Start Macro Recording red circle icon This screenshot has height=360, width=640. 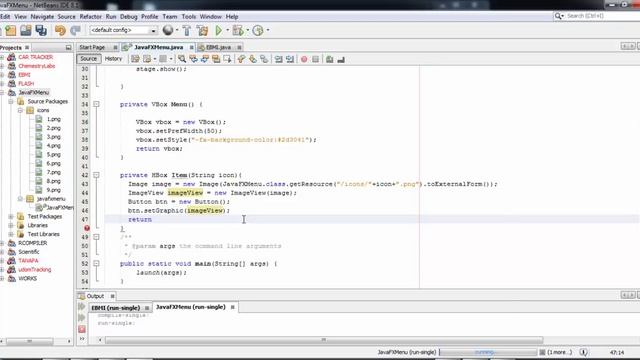(x=304, y=60)
